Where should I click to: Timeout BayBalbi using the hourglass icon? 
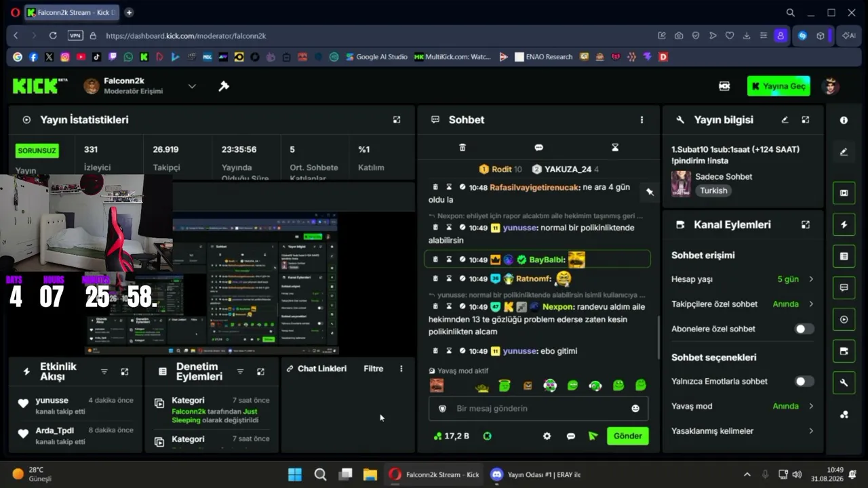[x=449, y=260]
